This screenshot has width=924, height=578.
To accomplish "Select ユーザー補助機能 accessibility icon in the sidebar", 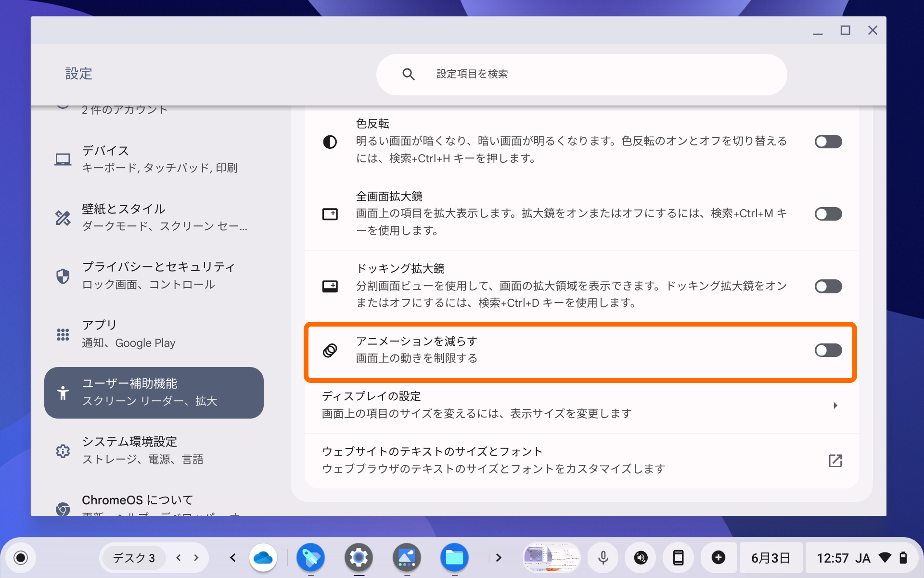I will pyautogui.click(x=63, y=393).
